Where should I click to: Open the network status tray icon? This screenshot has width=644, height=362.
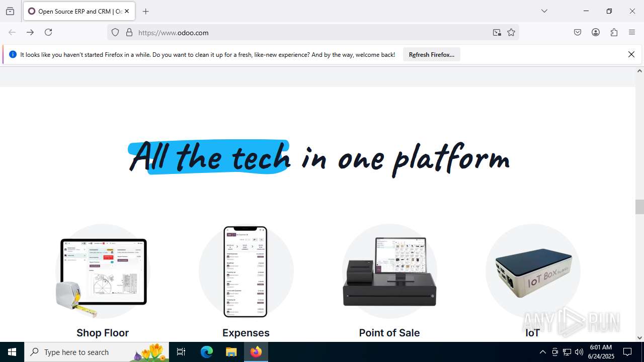567,352
